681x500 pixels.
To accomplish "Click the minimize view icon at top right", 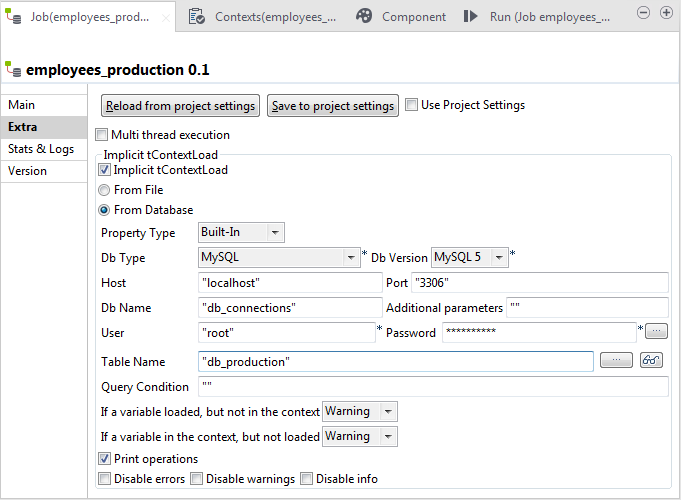I will tap(643, 13).
